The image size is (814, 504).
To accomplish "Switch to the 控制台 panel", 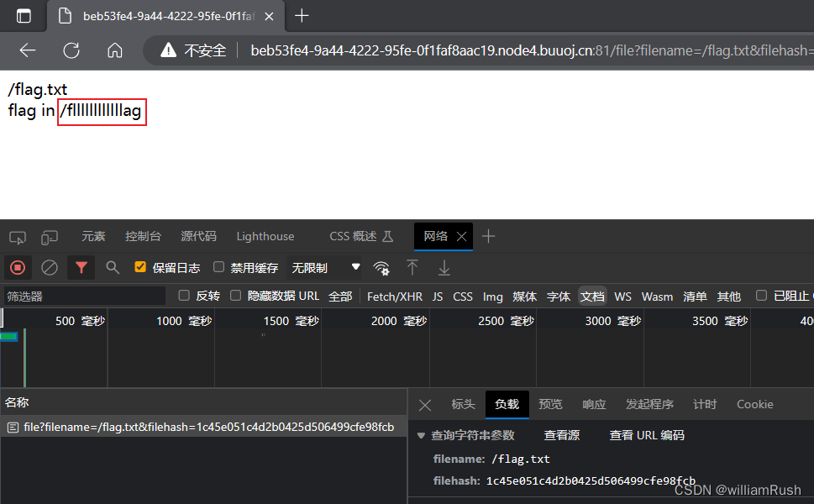I will click(143, 236).
